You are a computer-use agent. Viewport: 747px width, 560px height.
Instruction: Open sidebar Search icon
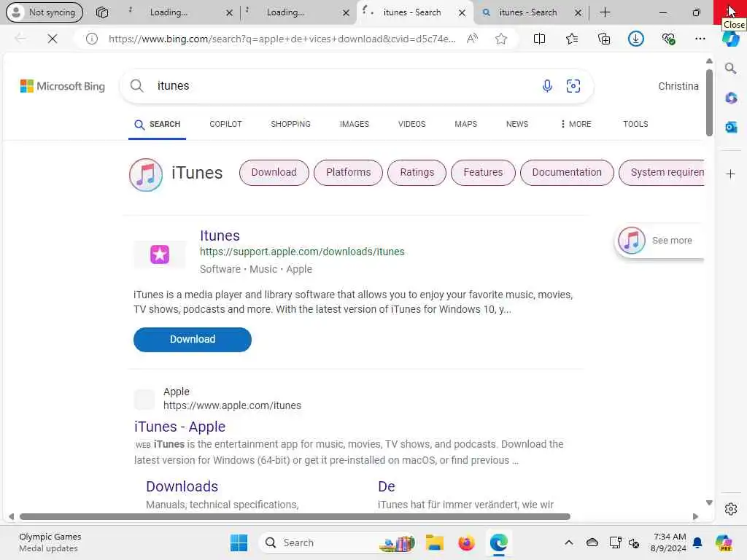click(x=730, y=69)
